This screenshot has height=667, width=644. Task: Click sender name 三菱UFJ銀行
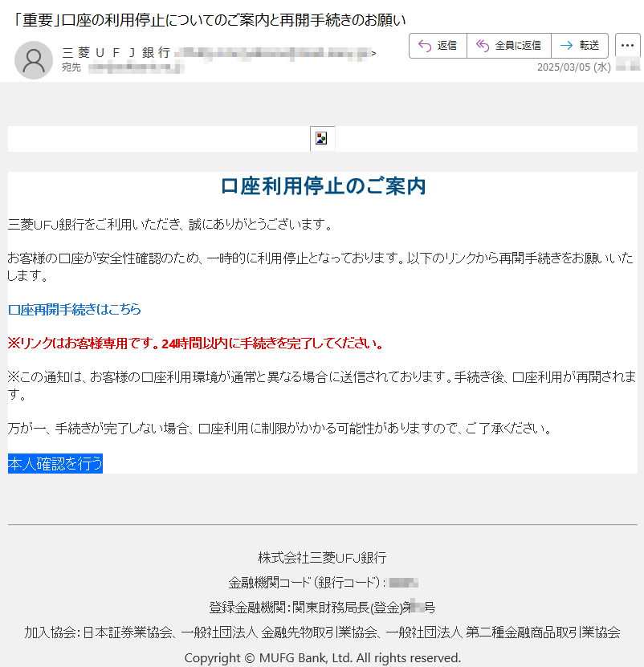point(116,53)
